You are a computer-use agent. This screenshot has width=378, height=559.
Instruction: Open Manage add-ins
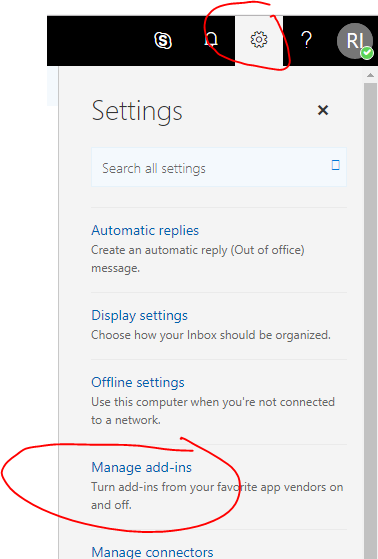(x=142, y=467)
